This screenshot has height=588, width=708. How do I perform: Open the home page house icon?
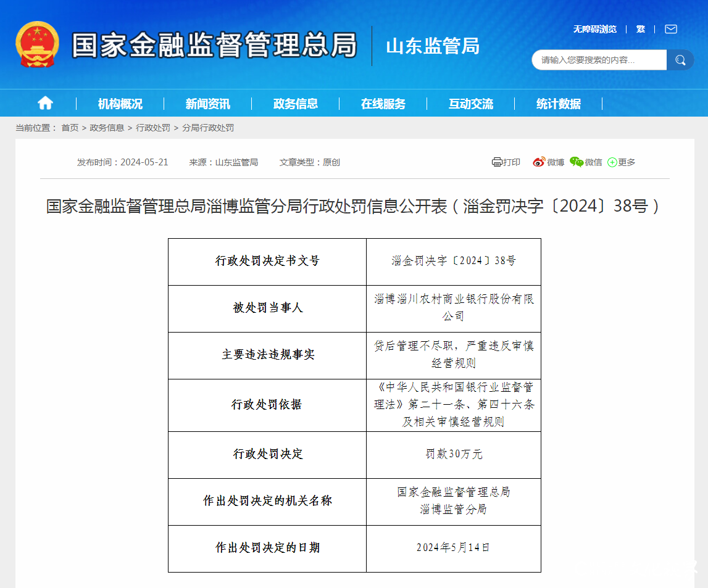point(45,103)
